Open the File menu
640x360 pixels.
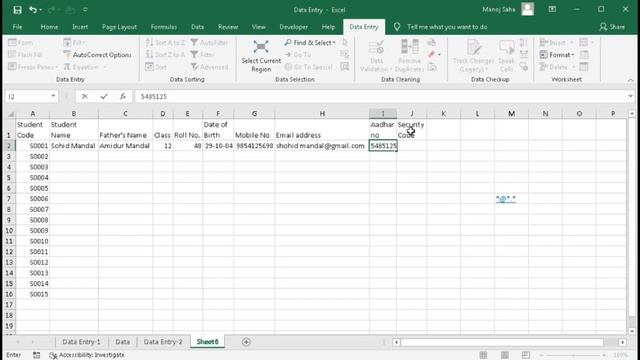point(18,27)
